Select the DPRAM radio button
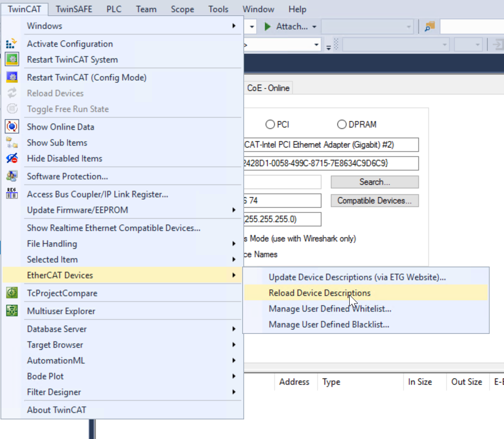This screenshot has width=504, height=439. [342, 124]
